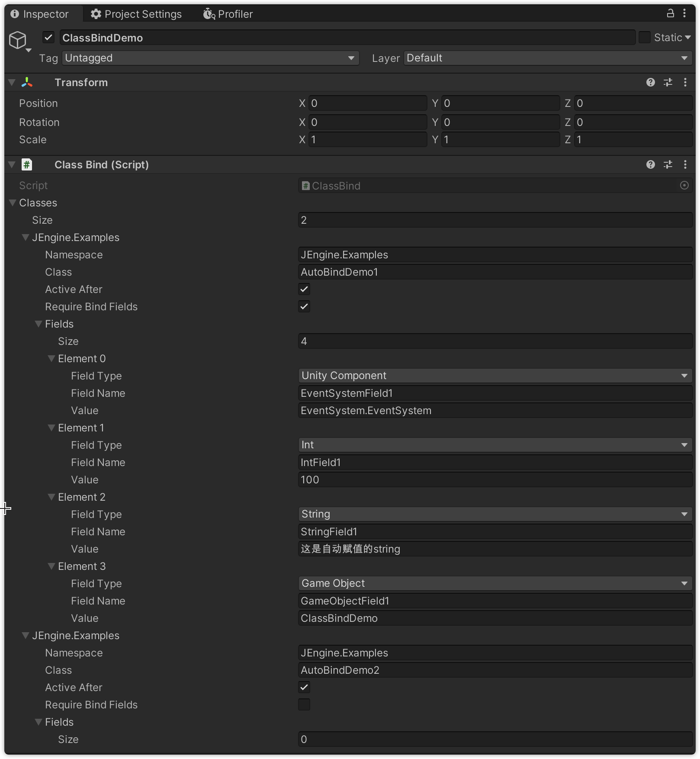Open Class Bind presets icon

click(x=668, y=164)
